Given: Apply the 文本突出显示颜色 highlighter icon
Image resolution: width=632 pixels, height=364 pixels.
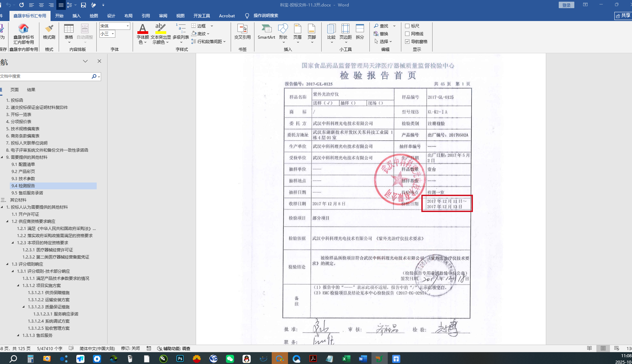Looking at the screenshot, I should pyautogui.click(x=160, y=29).
